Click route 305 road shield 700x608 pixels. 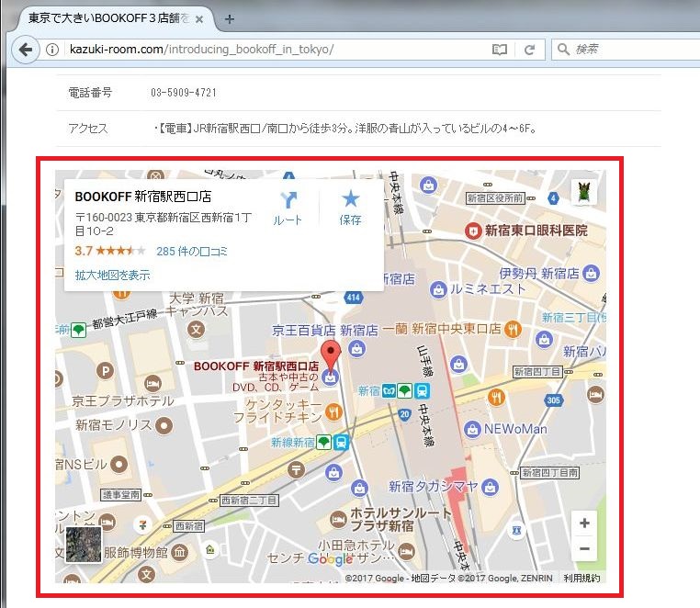pos(554,400)
